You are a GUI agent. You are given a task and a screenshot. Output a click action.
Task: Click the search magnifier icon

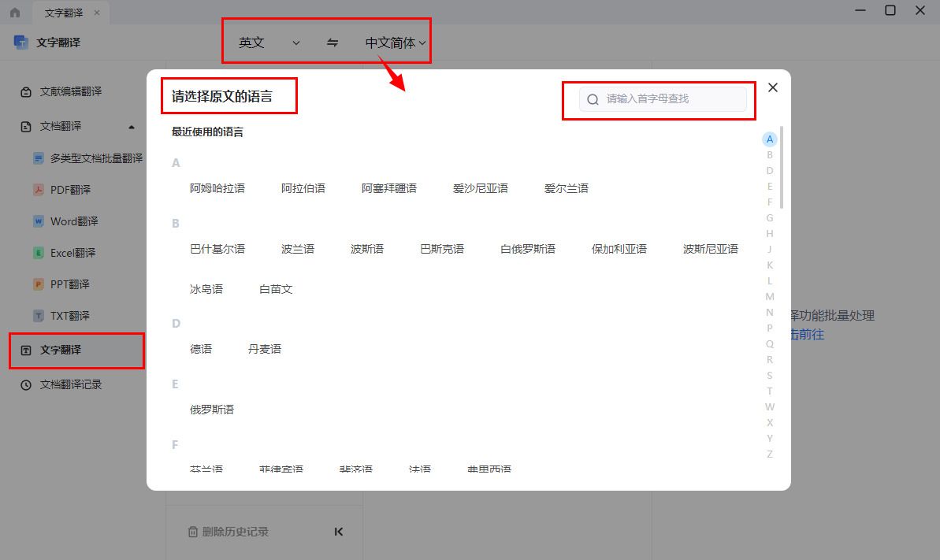tap(593, 99)
